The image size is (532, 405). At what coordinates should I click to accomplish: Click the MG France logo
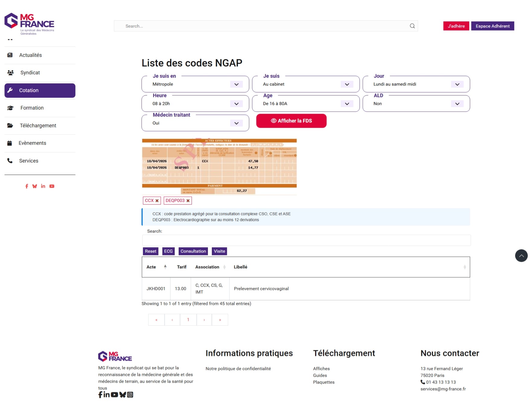pyautogui.click(x=29, y=24)
